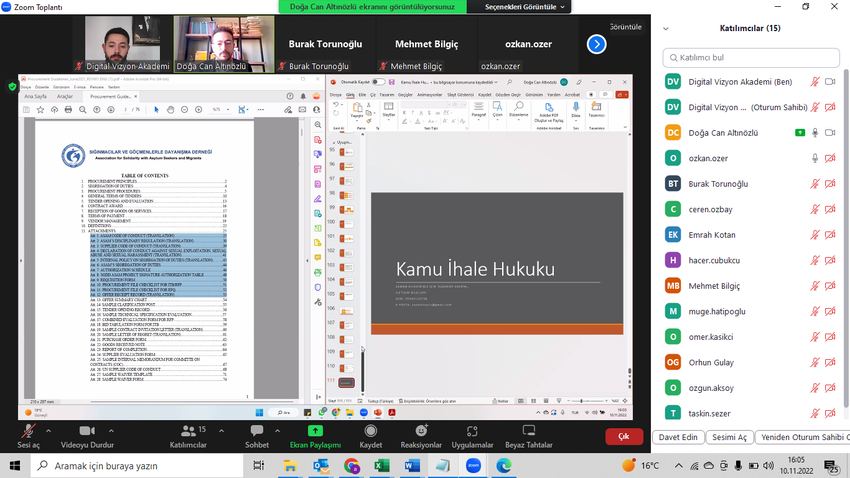
Task: Click microphone icon in ozkan.ozer row
Action: tap(815, 158)
